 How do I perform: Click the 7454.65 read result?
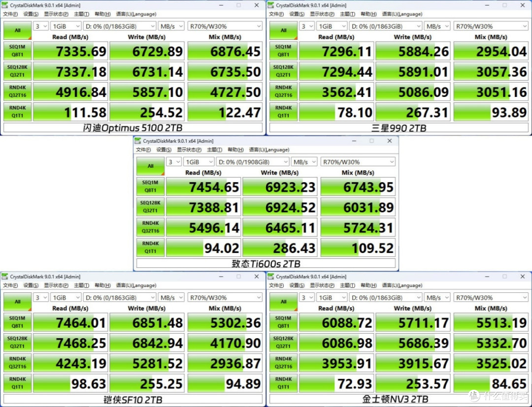[x=203, y=187]
